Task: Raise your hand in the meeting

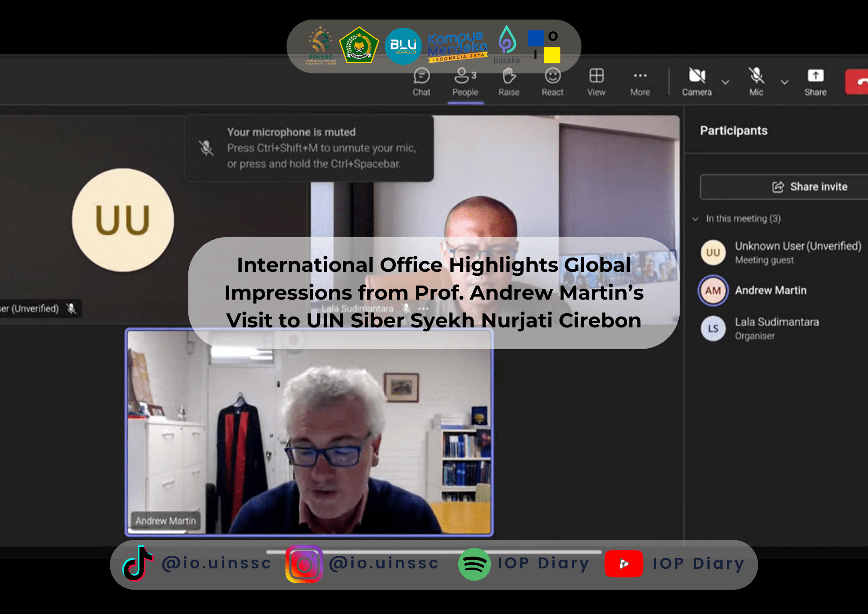Action: 509,82
